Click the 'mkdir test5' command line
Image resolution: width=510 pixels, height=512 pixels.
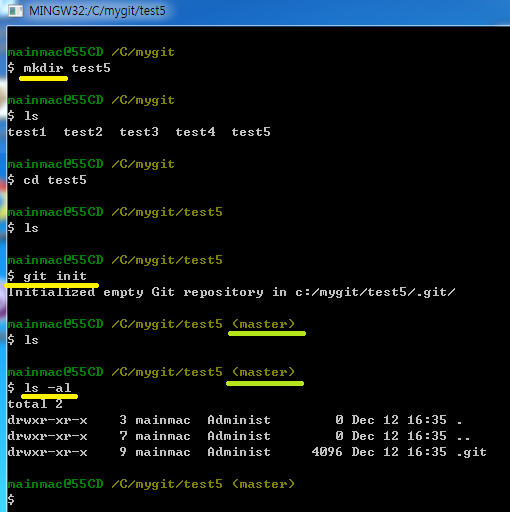(x=59, y=68)
